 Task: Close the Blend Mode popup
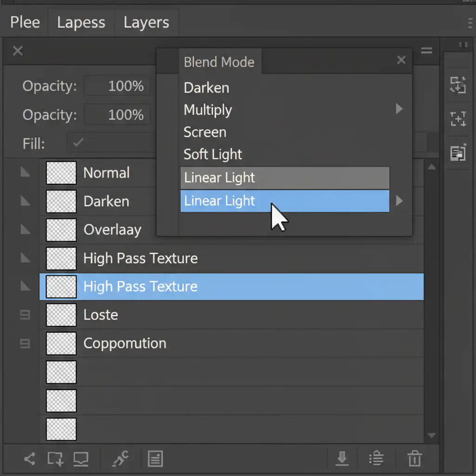(x=401, y=60)
